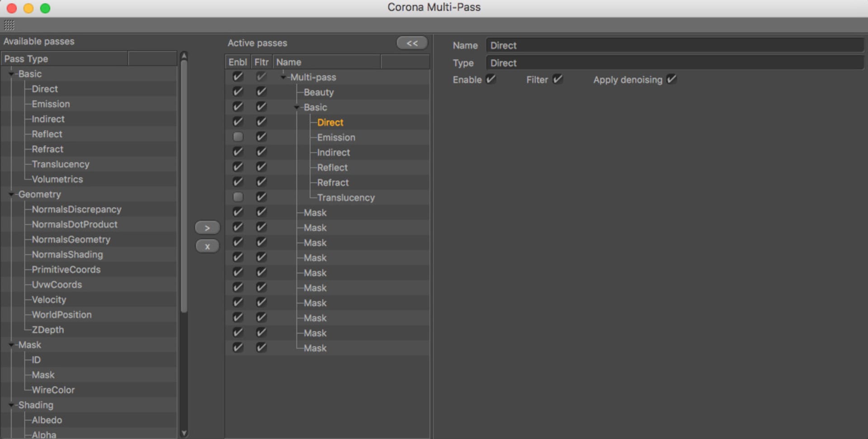Select NormalsGeometry pass type
The image size is (868, 439).
click(71, 240)
